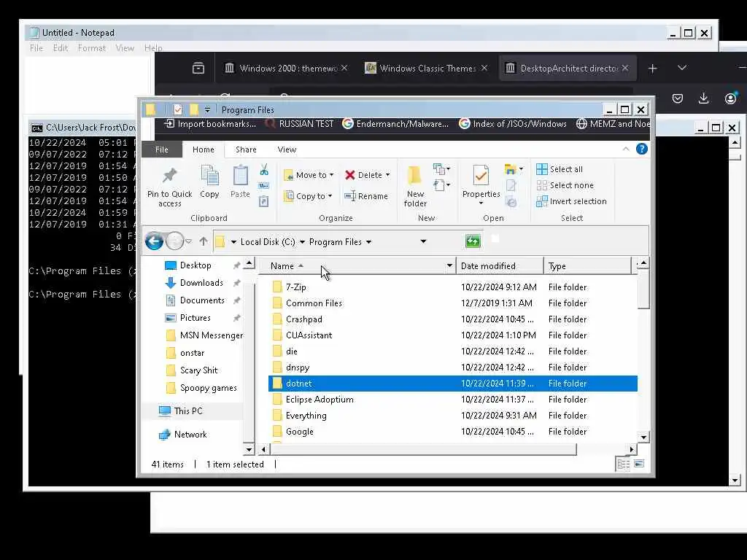Click command prompt scrollbar down arrow
The height and width of the screenshot is (560, 747).
pyautogui.click(x=735, y=481)
